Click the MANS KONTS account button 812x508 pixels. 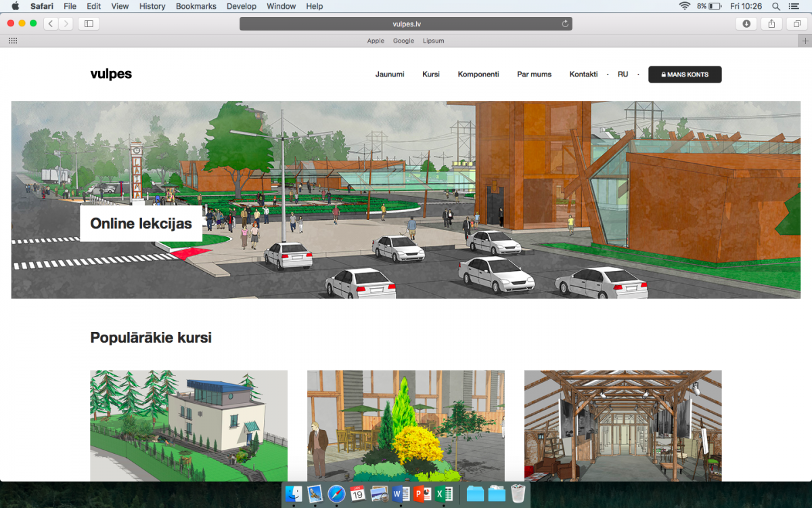coord(684,75)
